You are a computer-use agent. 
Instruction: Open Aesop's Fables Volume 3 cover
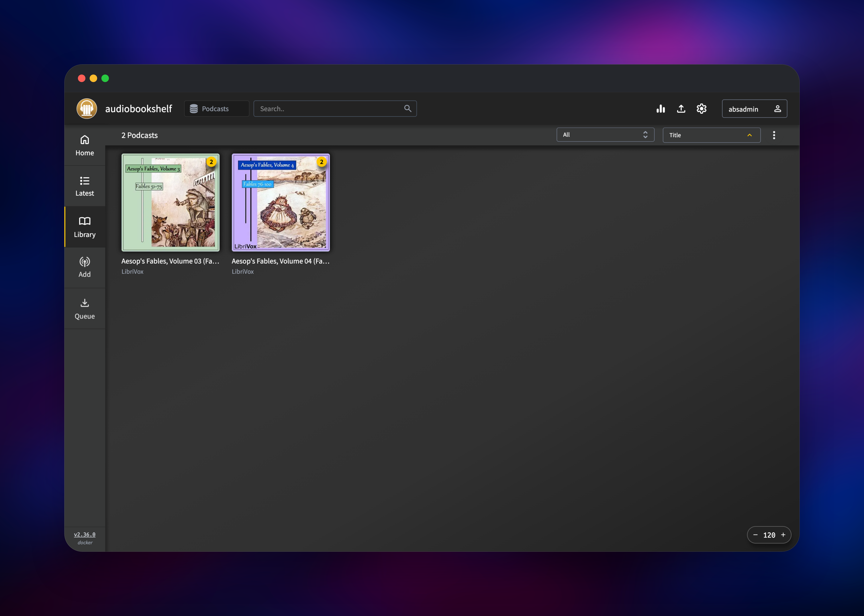coord(170,203)
